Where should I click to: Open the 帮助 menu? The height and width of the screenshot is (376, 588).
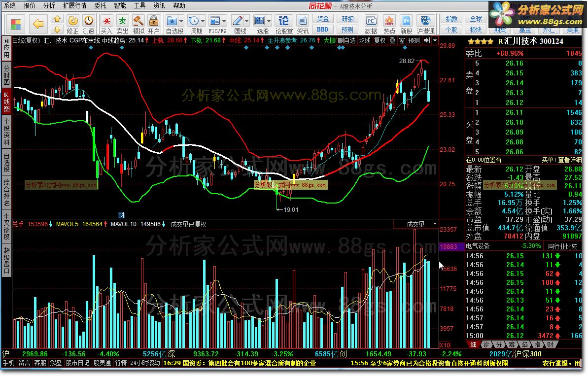pyautogui.click(x=179, y=5)
